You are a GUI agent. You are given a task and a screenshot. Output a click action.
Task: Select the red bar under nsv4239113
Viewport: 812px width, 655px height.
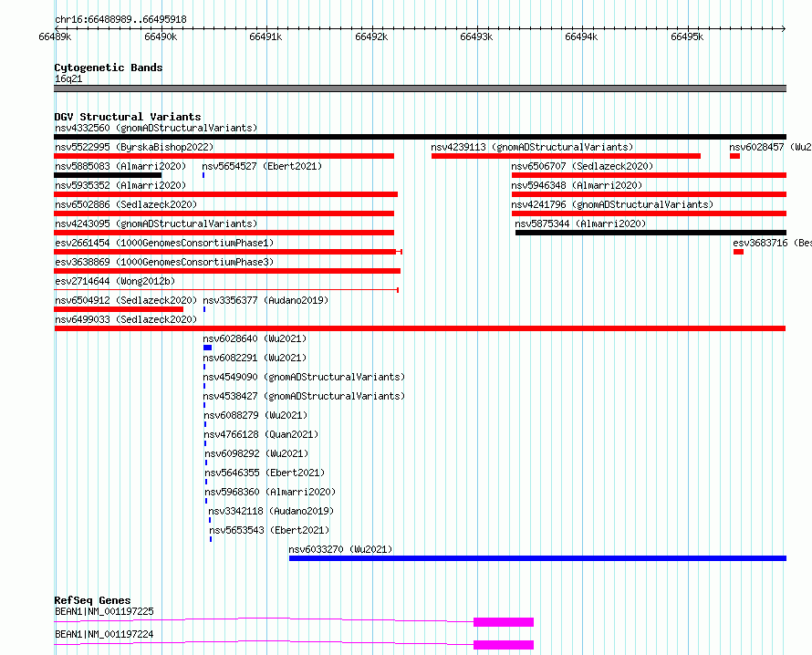[566, 156]
